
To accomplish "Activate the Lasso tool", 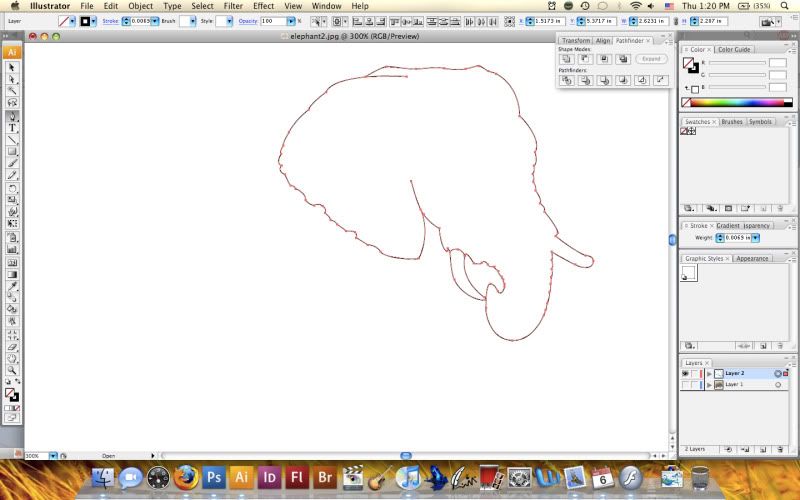I will 12,103.
